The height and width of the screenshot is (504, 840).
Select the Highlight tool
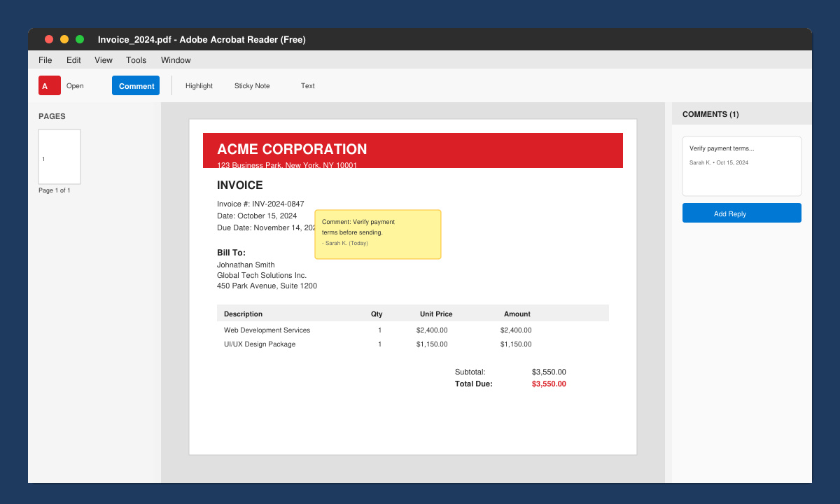pos(199,86)
